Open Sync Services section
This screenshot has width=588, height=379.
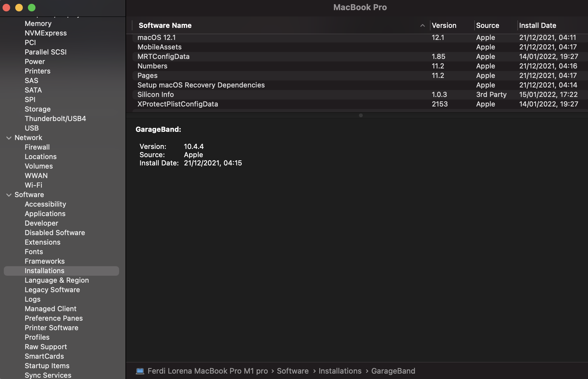click(48, 376)
